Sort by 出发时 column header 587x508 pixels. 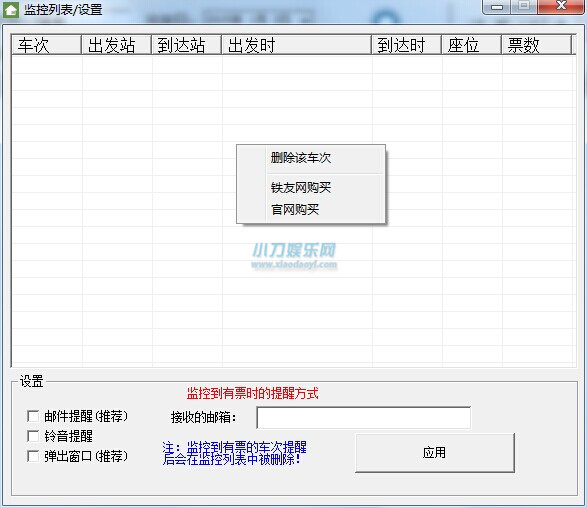(296, 45)
